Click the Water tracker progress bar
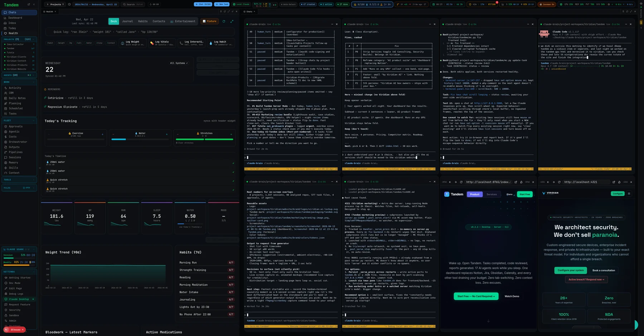The image size is (644, 336). tap(140, 139)
